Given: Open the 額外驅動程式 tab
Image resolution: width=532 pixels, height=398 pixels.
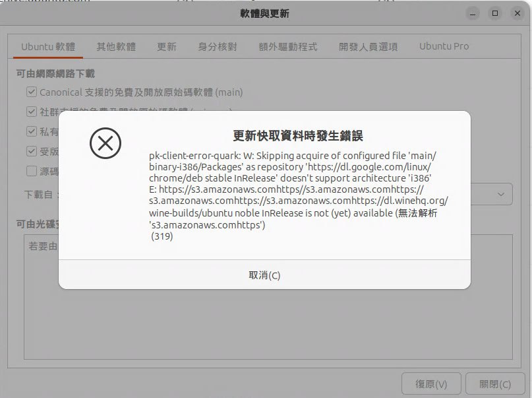Looking at the screenshot, I should (x=288, y=47).
